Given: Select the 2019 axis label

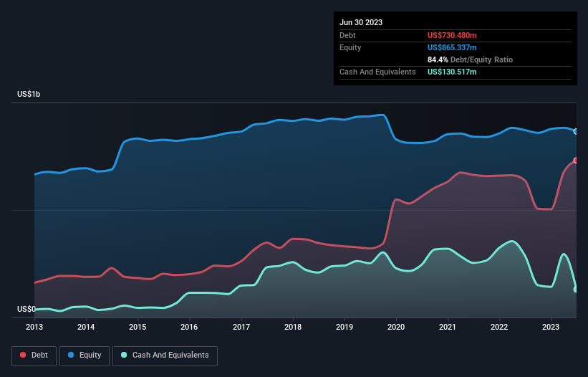Looking at the screenshot, I should click(x=344, y=327).
